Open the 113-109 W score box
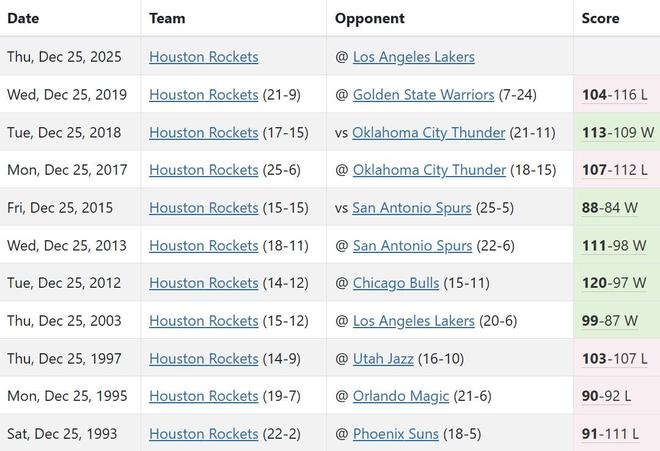Viewport: 660px width, 451px height. point(617,132)
